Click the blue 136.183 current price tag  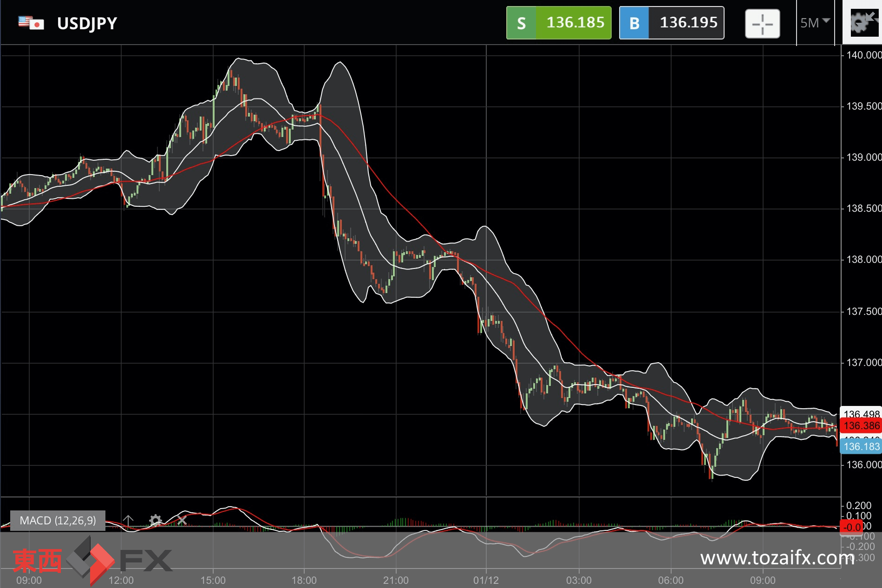click(x=861, y=446)
